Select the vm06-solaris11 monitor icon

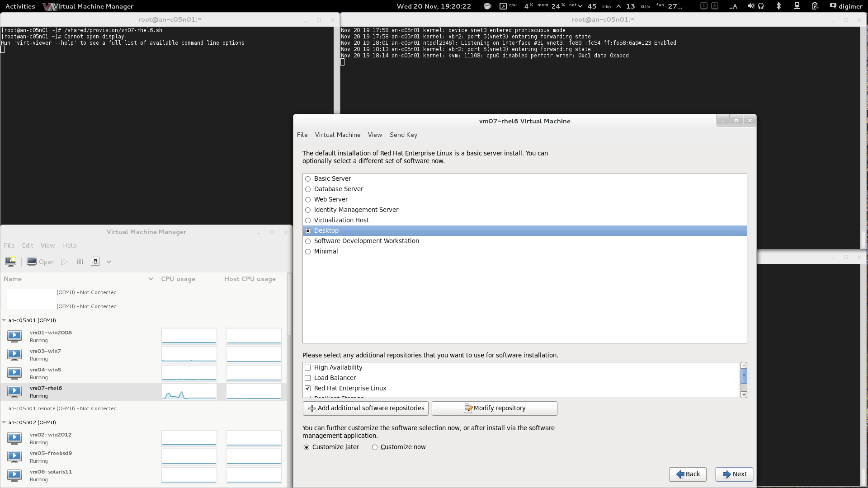click(x=14, y=475)
